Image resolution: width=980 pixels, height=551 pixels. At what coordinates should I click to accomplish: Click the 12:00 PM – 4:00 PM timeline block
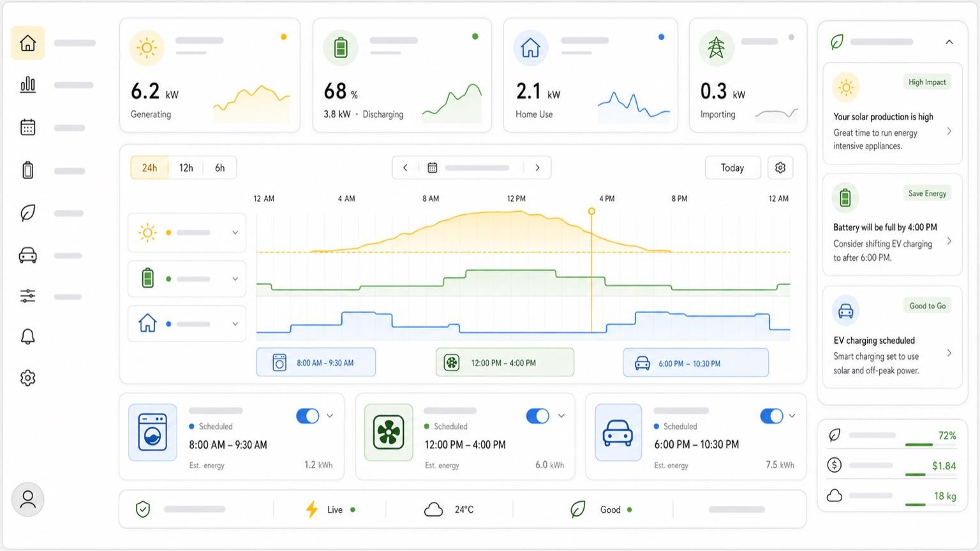[505, 362]
